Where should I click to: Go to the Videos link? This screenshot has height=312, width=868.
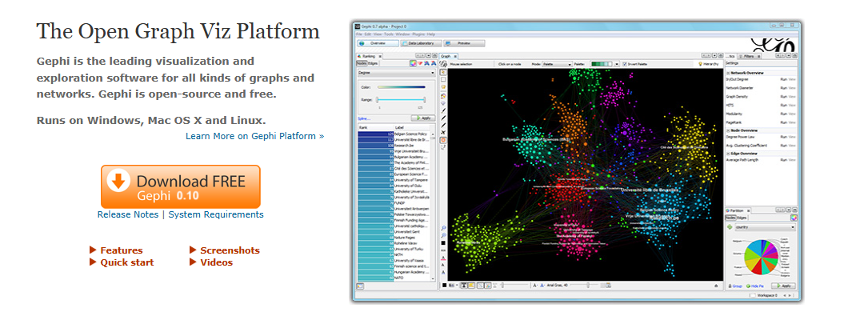[x=217, y=262]
